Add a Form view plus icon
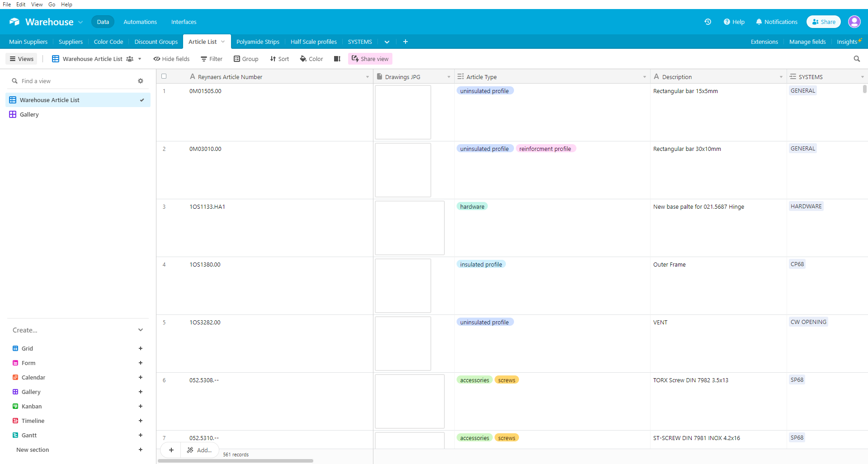The image size is (868, 464). (141, 363)
